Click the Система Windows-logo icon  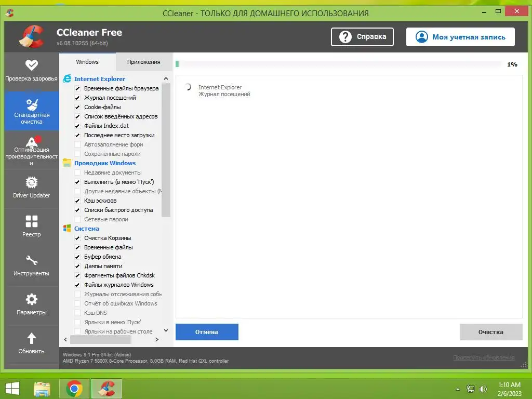click(67, 229)
